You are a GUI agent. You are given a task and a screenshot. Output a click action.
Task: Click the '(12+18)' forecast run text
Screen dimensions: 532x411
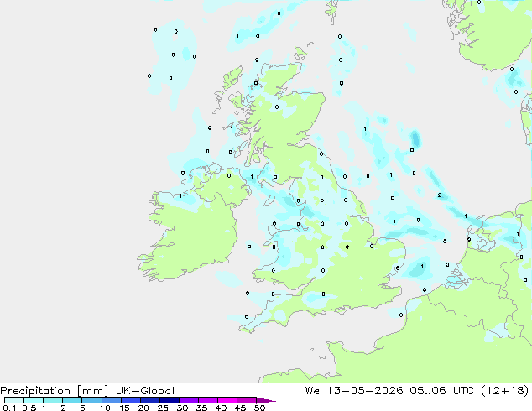(x=505, y=391)
